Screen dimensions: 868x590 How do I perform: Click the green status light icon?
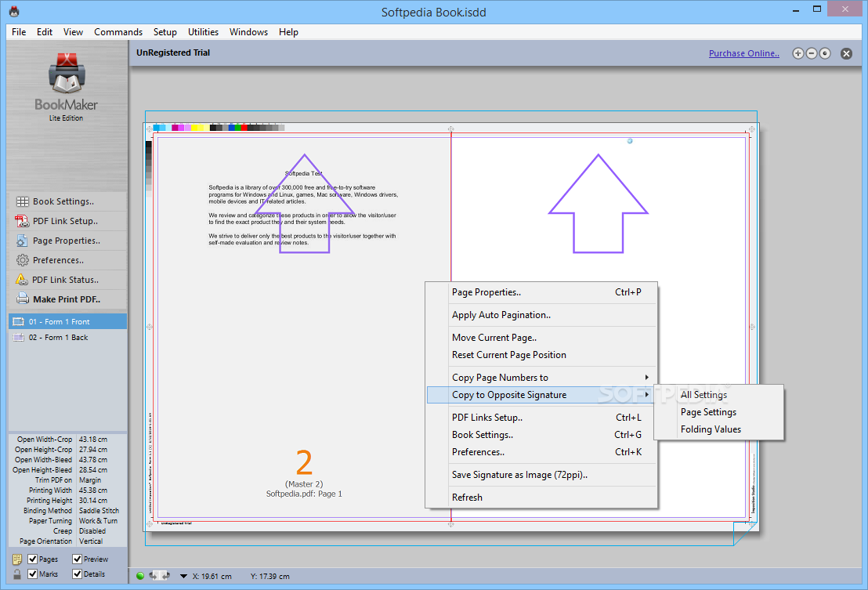click(x=140, y=576)
